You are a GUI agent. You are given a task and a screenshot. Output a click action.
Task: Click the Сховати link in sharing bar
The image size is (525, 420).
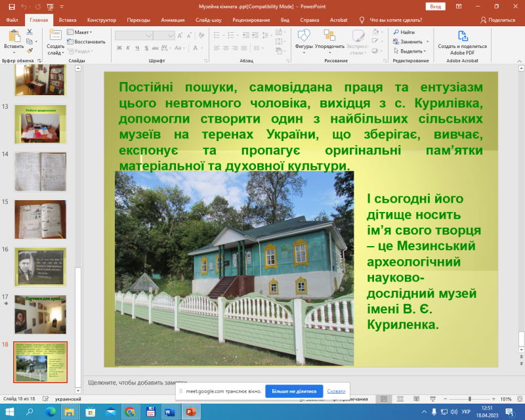[x=336, y=391]
